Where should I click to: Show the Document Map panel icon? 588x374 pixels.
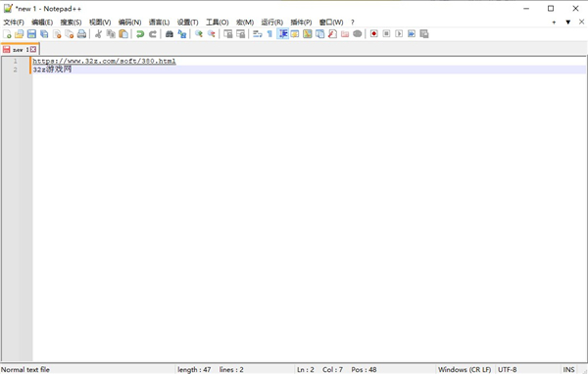pos(308,34)
